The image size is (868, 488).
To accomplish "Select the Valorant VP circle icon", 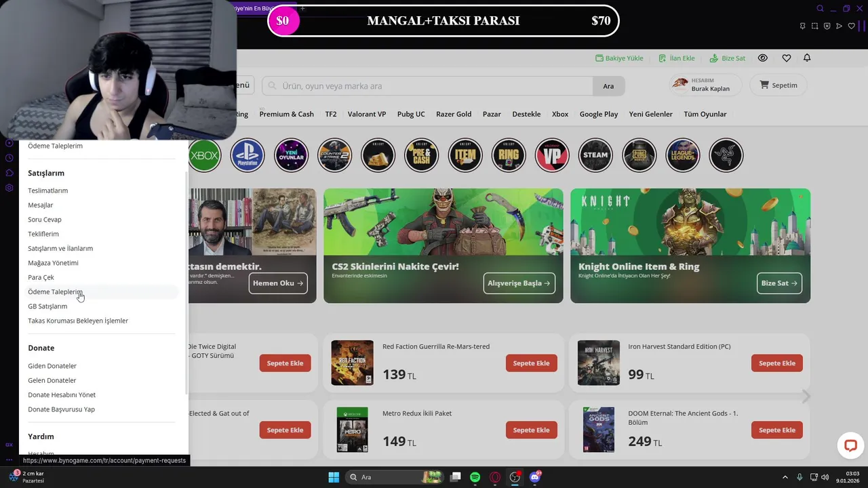I will tap(552, 155).
